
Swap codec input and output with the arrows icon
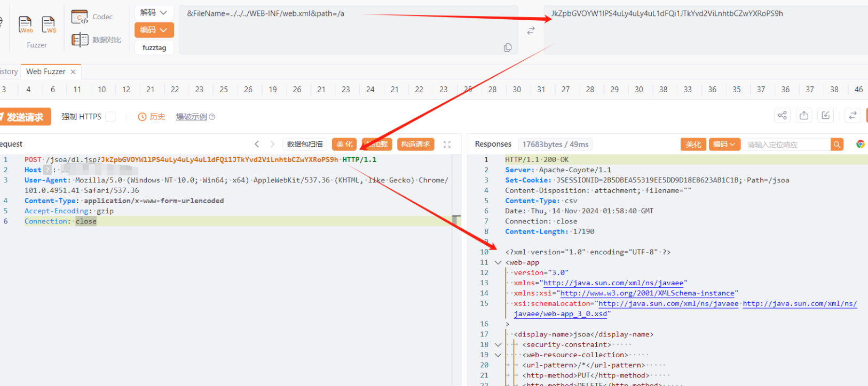tap(531, 31)
